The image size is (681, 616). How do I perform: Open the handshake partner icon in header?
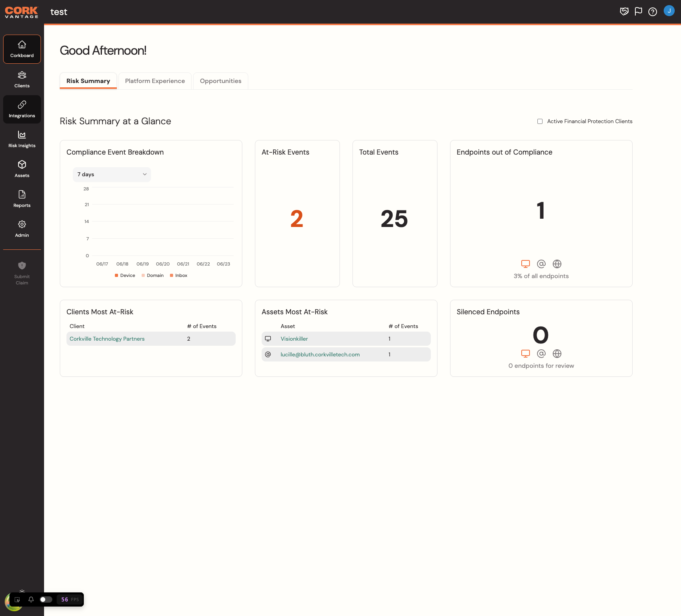pyautogui.click(x=624, y=11)
